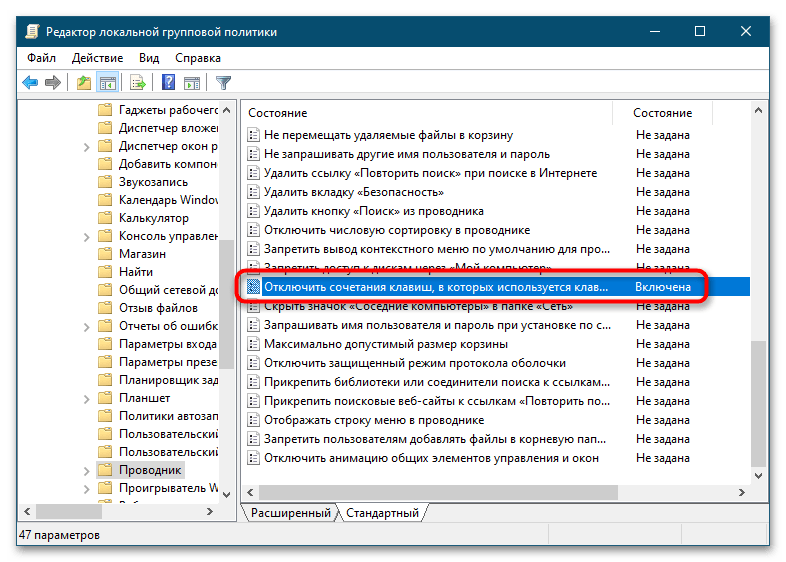Switch to the Стандартный tab

pyautogui.click(x=382, y=513)
